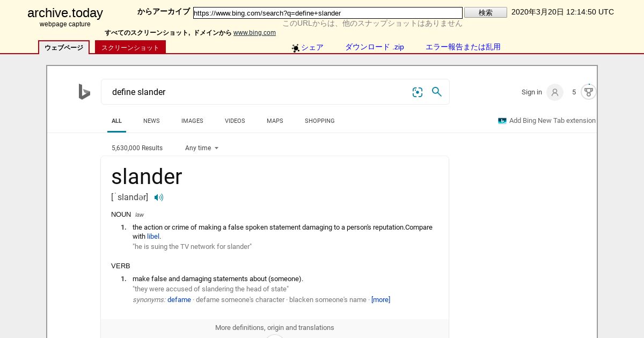Switch to the IMAGES tab
Screen dimensions: 644x338
pos(192,121)
